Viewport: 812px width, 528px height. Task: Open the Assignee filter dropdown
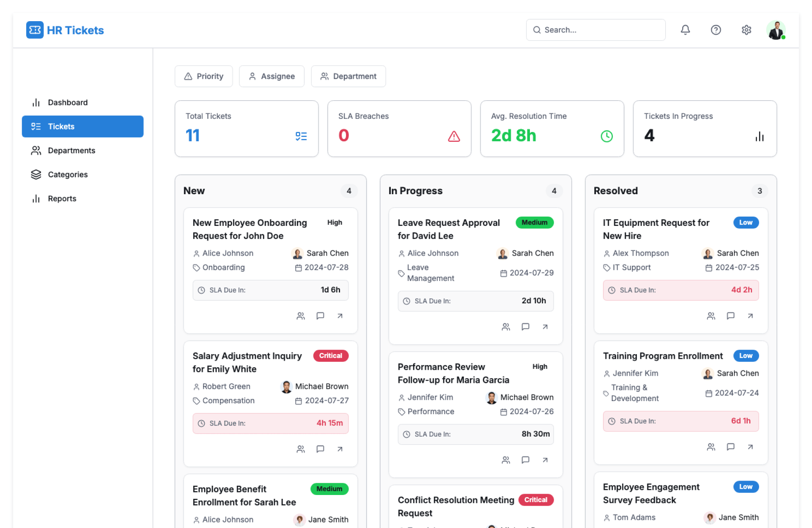pos(272,76)
